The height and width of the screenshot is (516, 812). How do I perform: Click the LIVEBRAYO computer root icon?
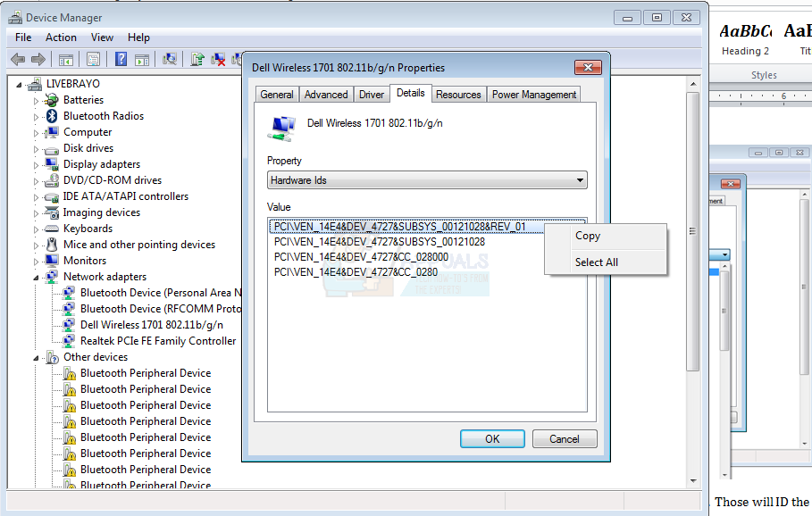coord(35,84)
